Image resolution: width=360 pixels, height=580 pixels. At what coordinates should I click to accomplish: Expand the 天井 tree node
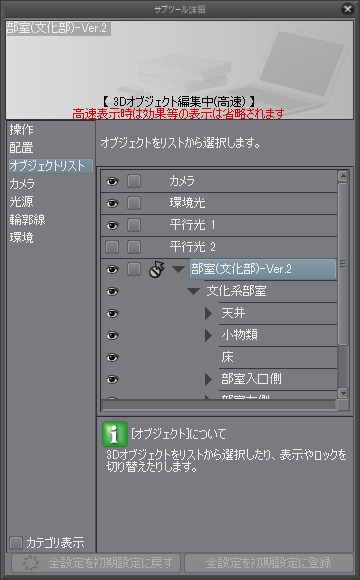[x=209, y=314]
